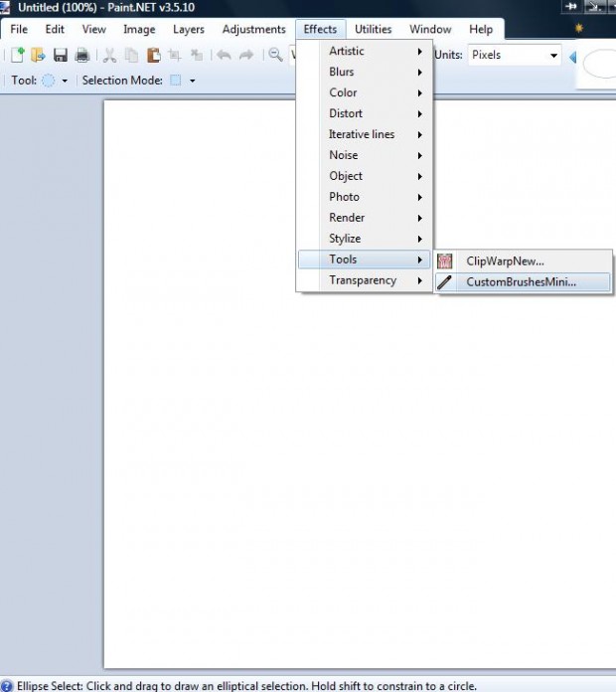Viewport: 616px width, 692px height.
Task: Click the New image toolbar icon
Action: pyautogui.click(x=17, y=55)
